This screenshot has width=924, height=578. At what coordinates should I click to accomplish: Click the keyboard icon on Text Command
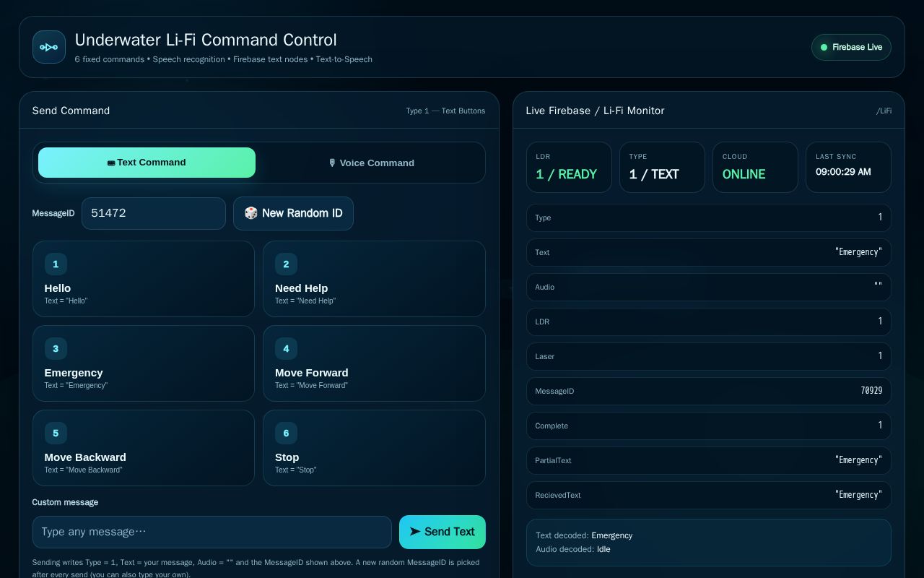click(111, 163)
